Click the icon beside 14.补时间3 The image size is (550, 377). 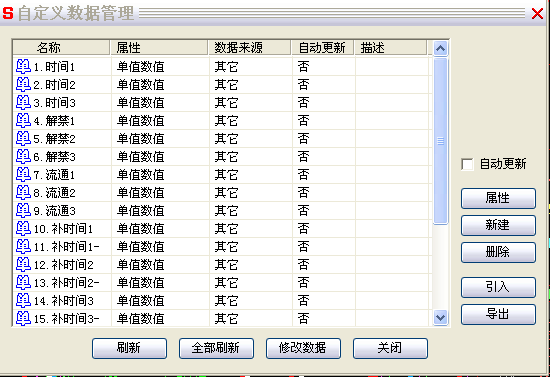[x=24, y=301]
